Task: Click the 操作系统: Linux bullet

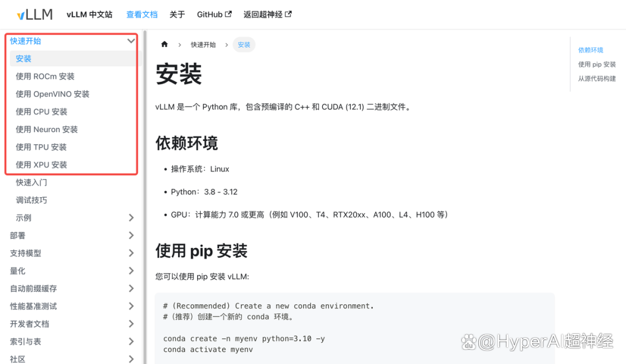Action: (x=200, y=169)
